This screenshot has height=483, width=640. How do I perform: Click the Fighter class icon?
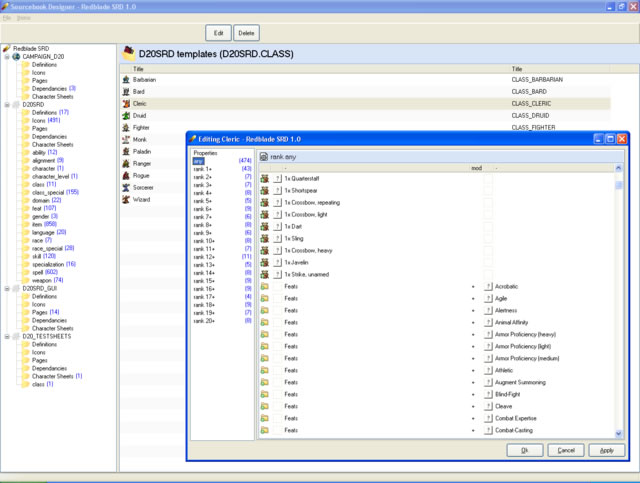[126, 127]
